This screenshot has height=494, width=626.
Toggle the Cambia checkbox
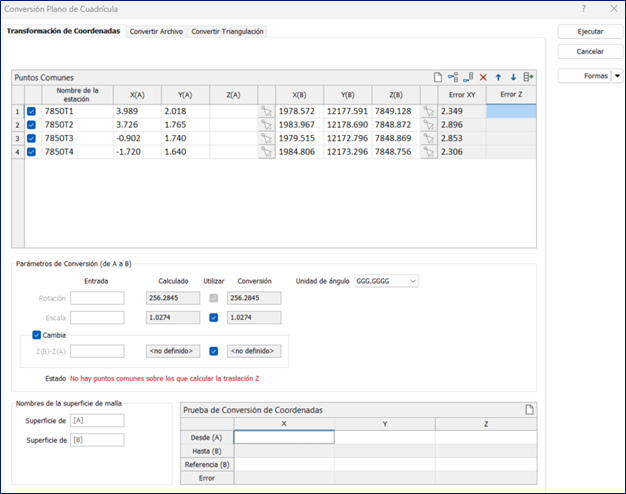tap(37, 335)
